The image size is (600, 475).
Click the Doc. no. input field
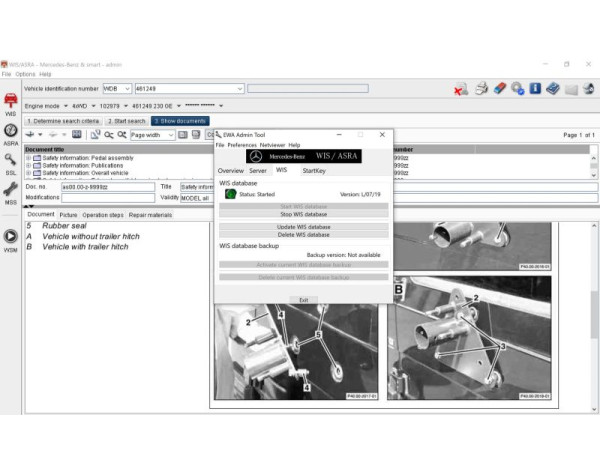[107, 186]
